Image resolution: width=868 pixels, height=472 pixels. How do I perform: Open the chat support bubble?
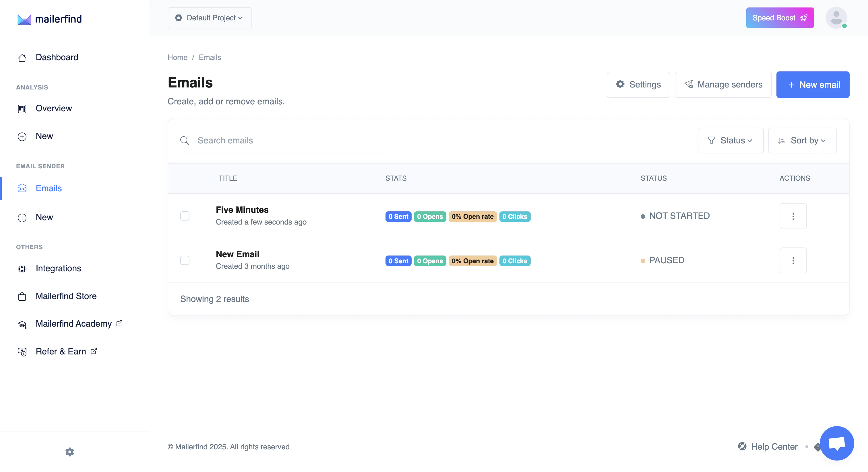click(837, 443)
